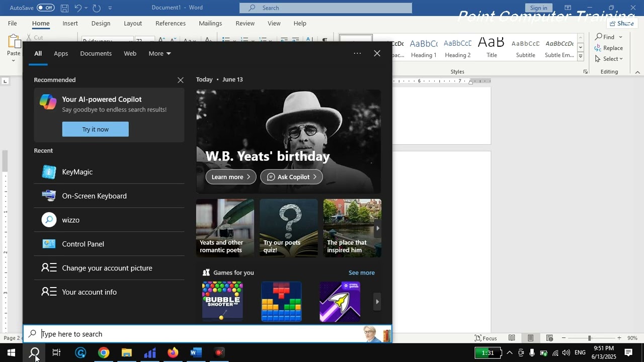Close the Windows search panel
This screenshot has width=644, height=362.
tap(377, 53)
